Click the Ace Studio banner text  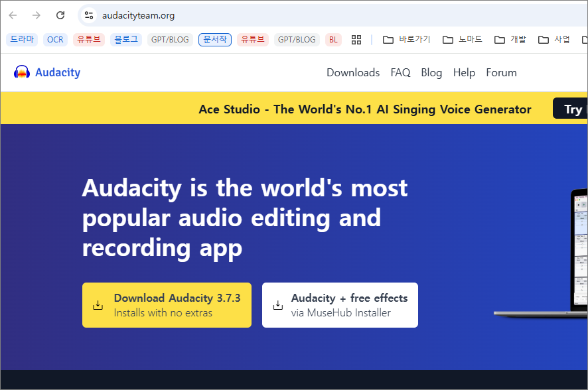pos(365,109)
